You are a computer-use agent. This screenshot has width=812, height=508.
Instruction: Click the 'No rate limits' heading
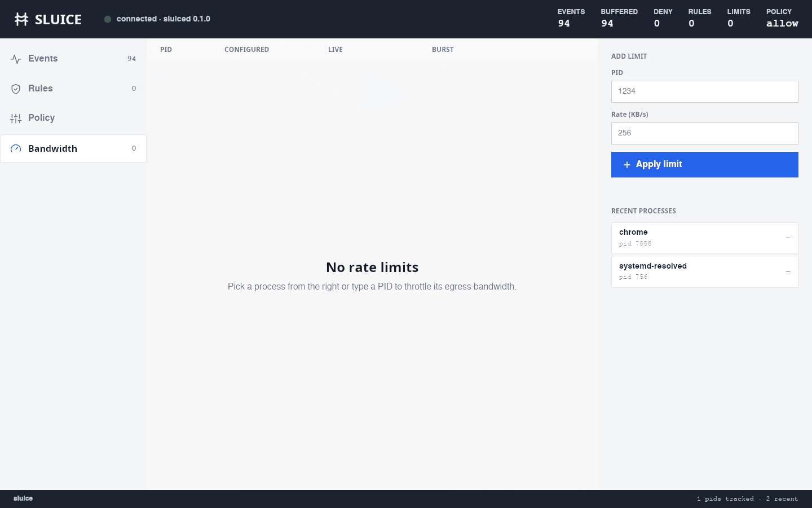372,268
